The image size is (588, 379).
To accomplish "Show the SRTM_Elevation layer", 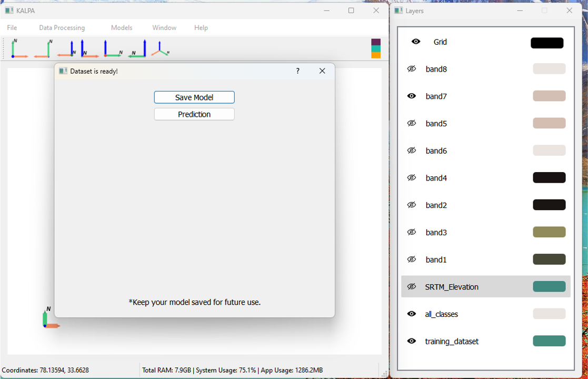I will [411, 286].
